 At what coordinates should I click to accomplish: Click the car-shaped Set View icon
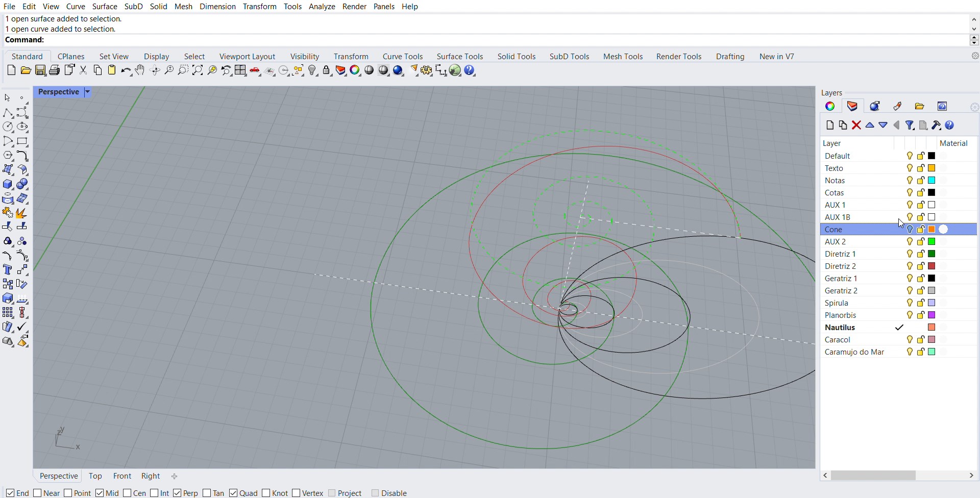tap(255, 70)
